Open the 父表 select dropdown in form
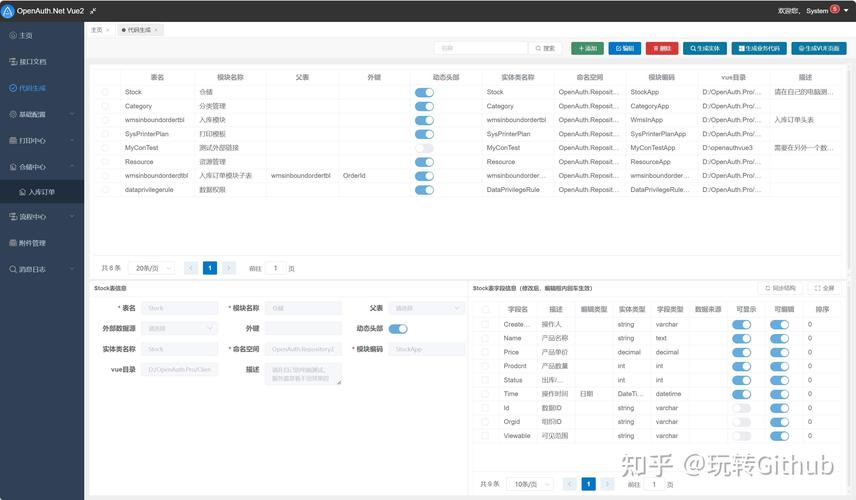The width and height of the screenshot is (856, 500). coord(426,308)
